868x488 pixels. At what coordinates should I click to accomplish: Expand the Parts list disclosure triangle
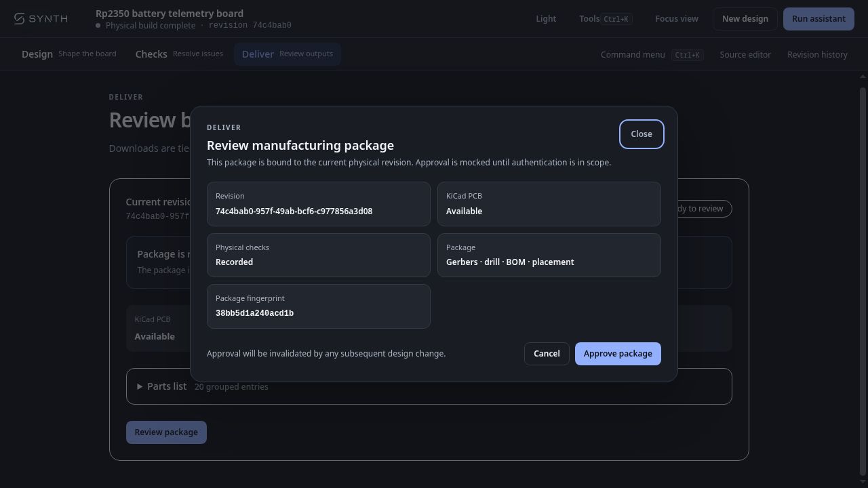point(140,386)
